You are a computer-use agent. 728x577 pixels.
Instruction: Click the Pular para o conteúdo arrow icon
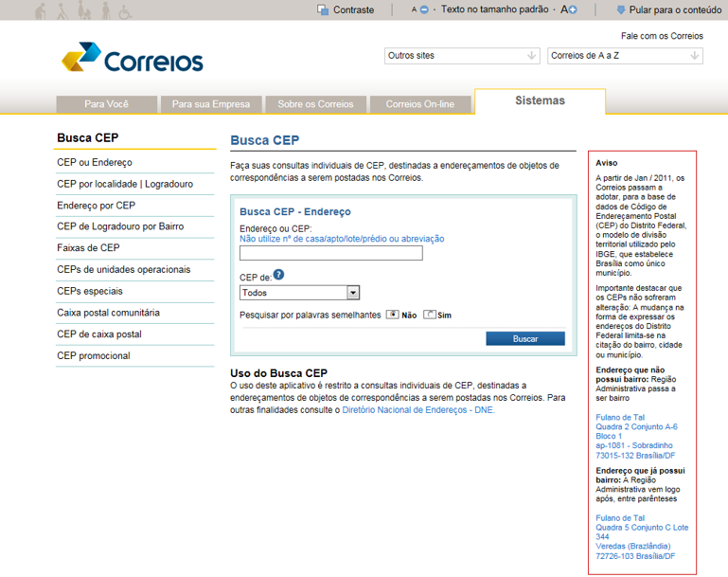621,9
